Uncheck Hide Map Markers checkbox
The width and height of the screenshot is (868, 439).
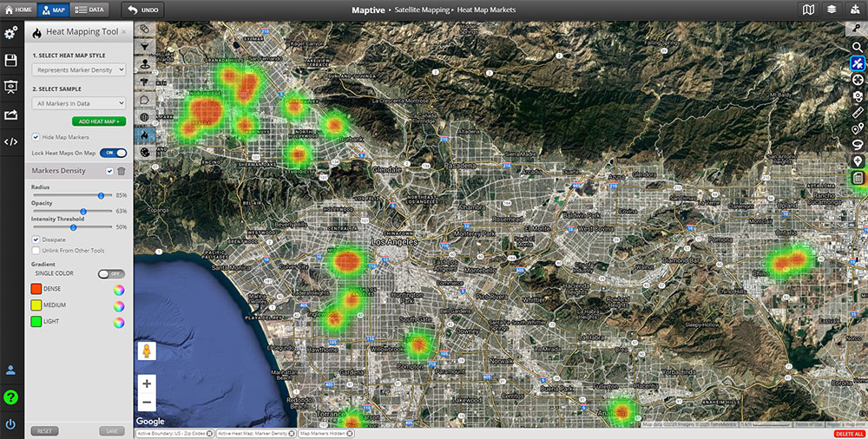tap(36, 137)
